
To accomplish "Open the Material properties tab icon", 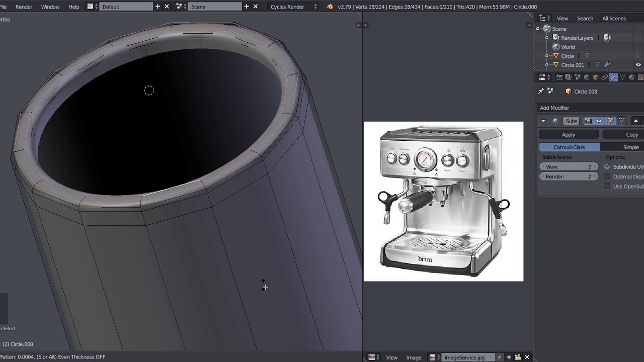I will click(632, 77).
